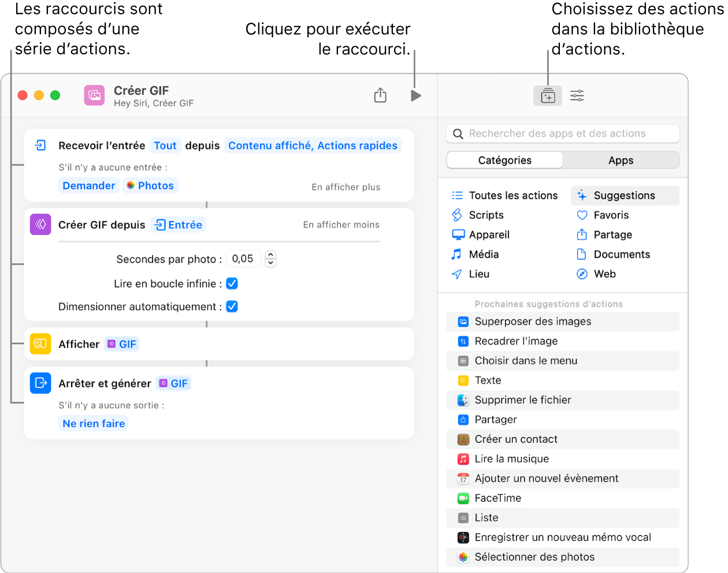This screenshot has height=573, width=728.
Task: Uncheck Lire en boucle infinie
Action: pos(232,283)
